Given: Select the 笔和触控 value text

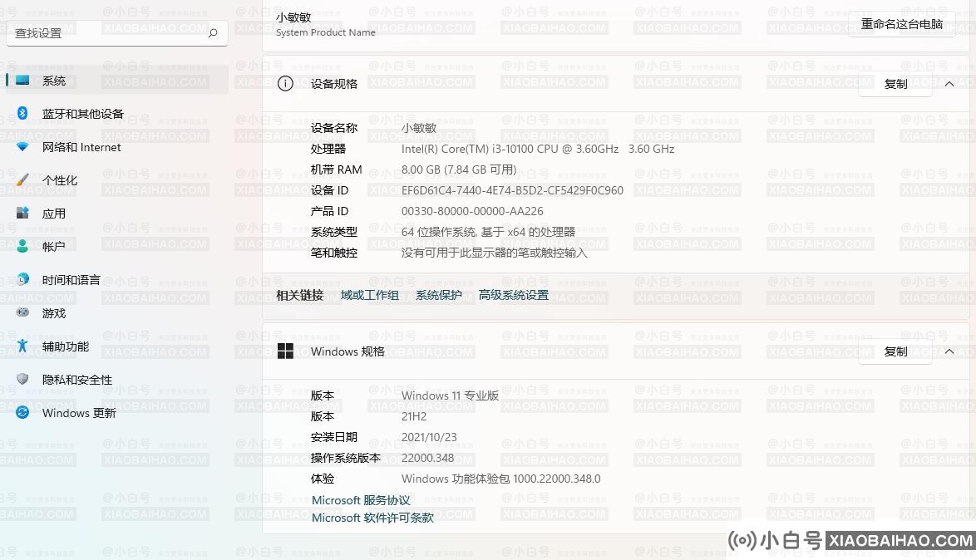Looking at the screenshot, I should [x=494, y=253].
